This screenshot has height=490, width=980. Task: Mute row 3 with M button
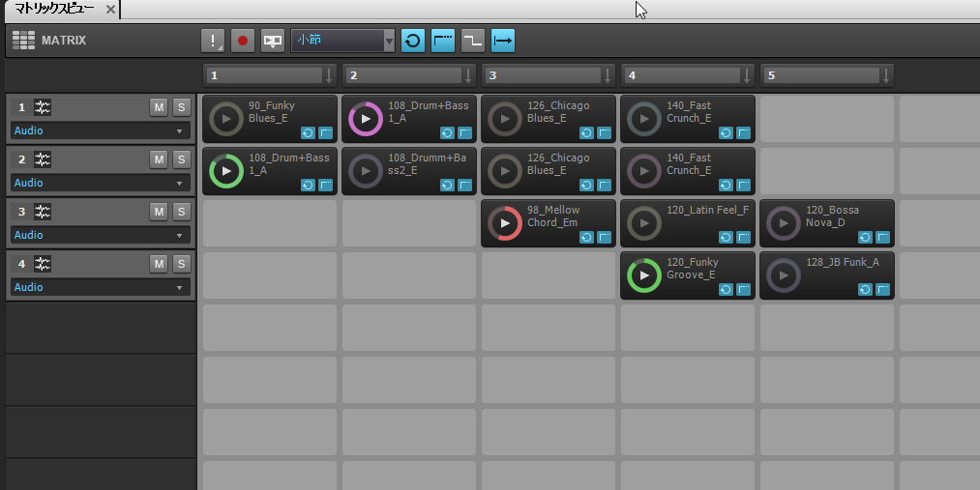pyautogui.click(x=160, y=212)
